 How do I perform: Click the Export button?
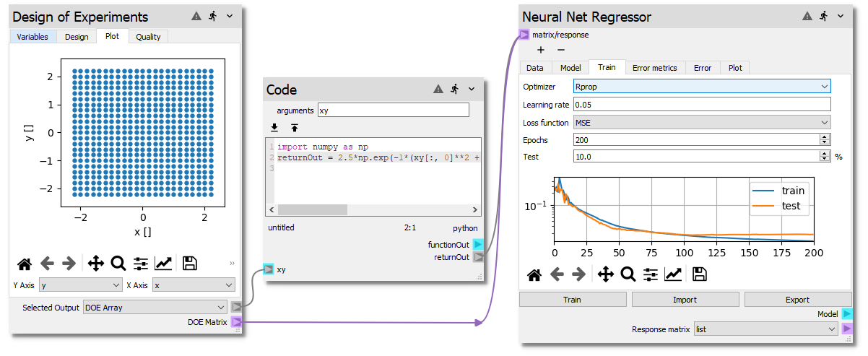(x=798, y=300)
